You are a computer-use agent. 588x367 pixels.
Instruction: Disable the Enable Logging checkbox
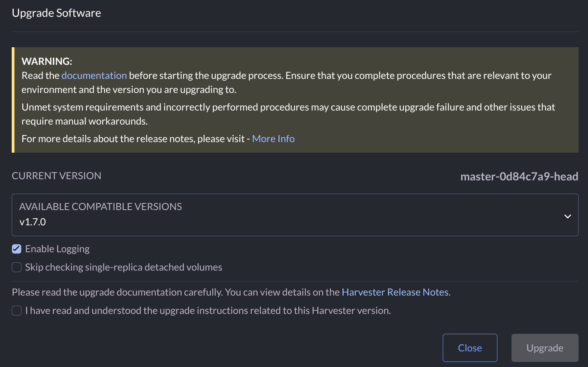(16, 249)
